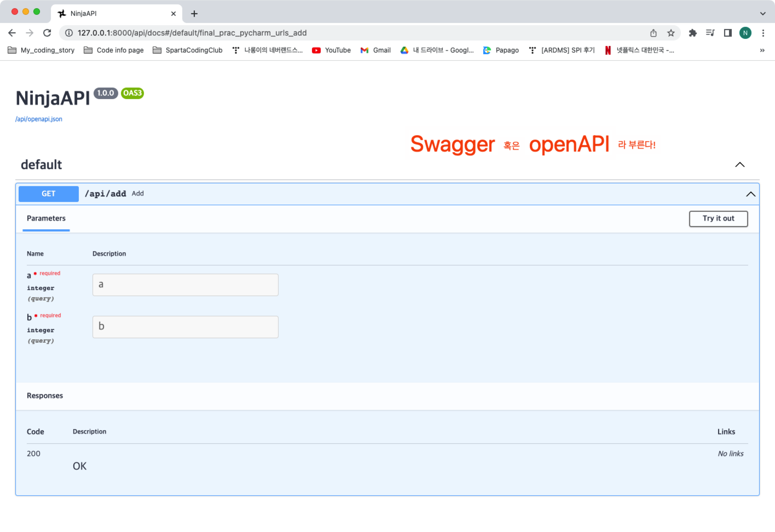Click the bookmark star icon
Viewport: 775px width, 532px height.
click(671, 33)
